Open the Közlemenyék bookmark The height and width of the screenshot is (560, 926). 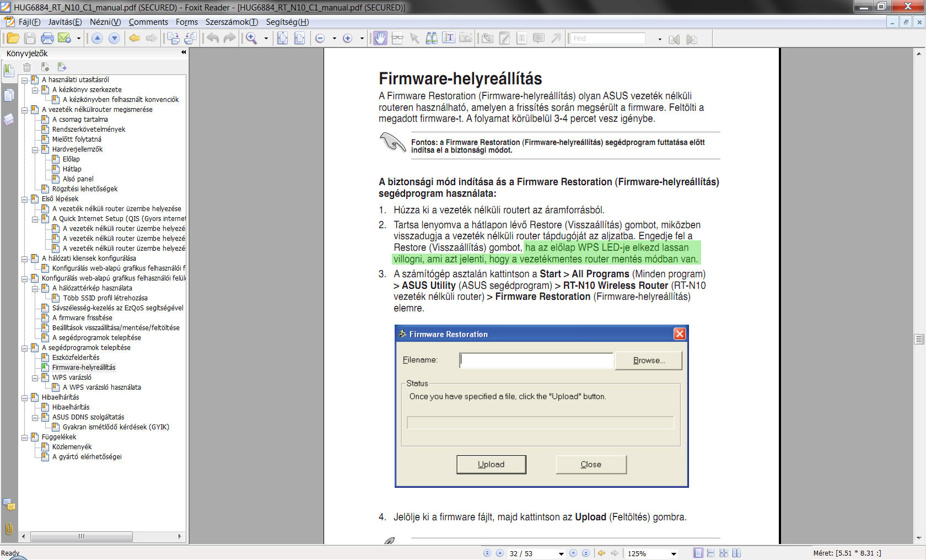(x=72, y=447)
